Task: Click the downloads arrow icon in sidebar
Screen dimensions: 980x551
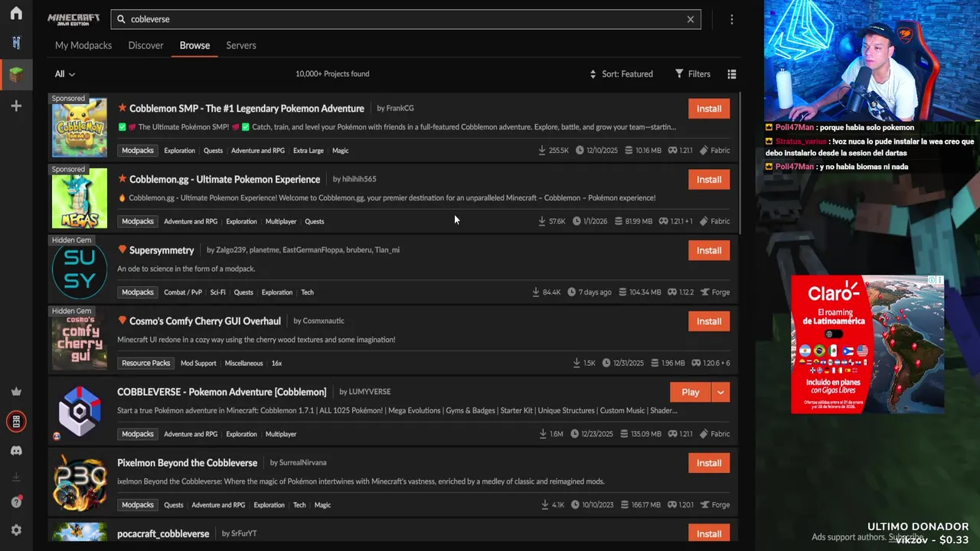Action: click(x=16, y=477)
